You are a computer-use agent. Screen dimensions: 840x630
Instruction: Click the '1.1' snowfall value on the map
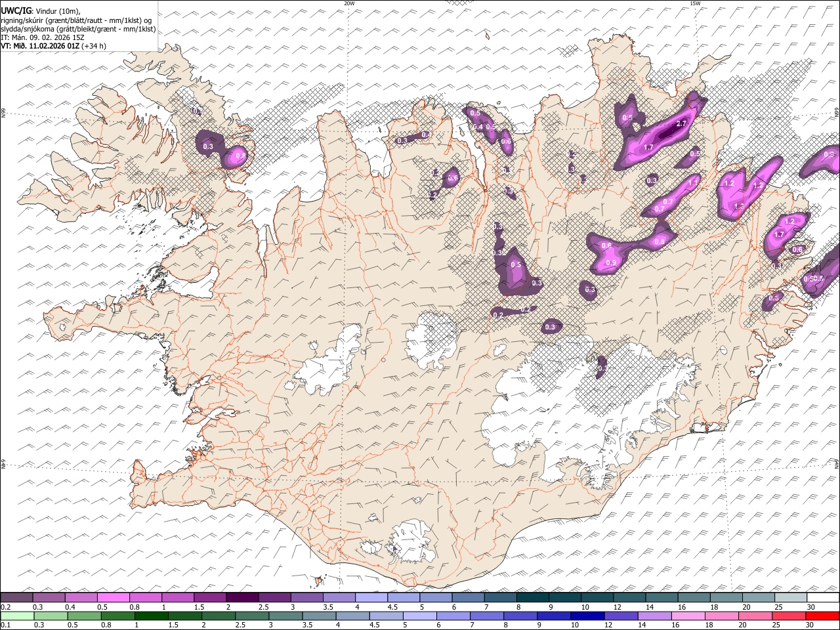pos(694,181)
